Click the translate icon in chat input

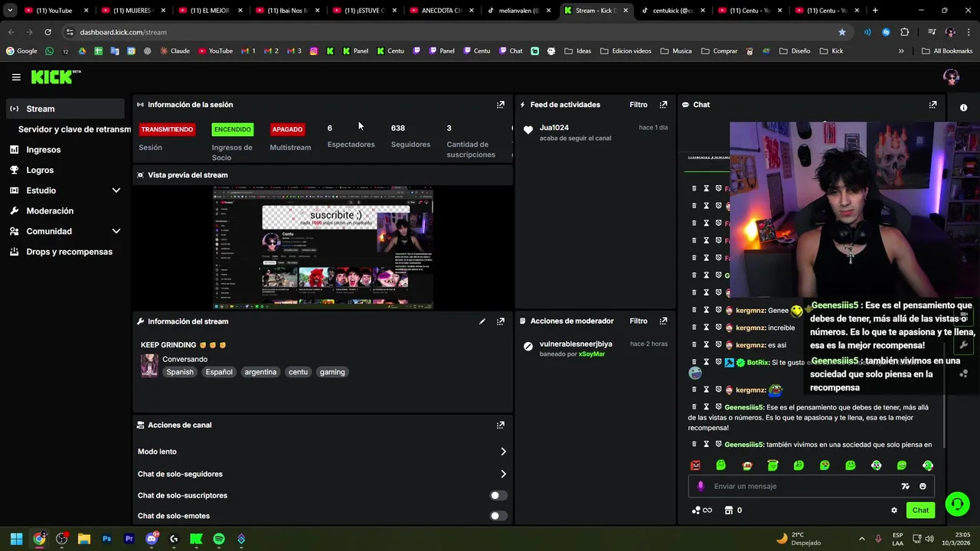coord(906,486)
